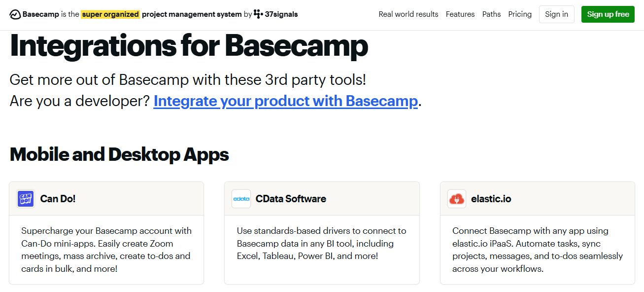
Task: Click the elastic.io card heading
Action: pos(491,198)
